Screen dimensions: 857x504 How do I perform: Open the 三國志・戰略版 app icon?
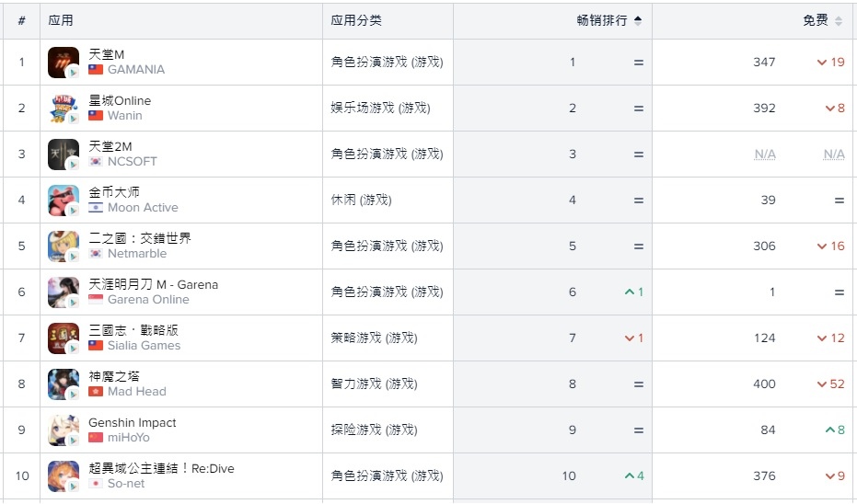(64, 338)
